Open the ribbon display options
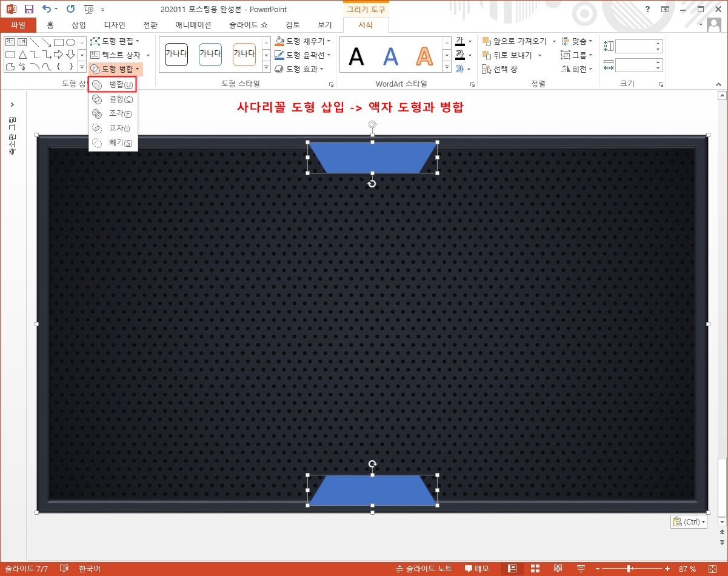The width and height of the screenshot is (728, 576). [x=666, y=9]
